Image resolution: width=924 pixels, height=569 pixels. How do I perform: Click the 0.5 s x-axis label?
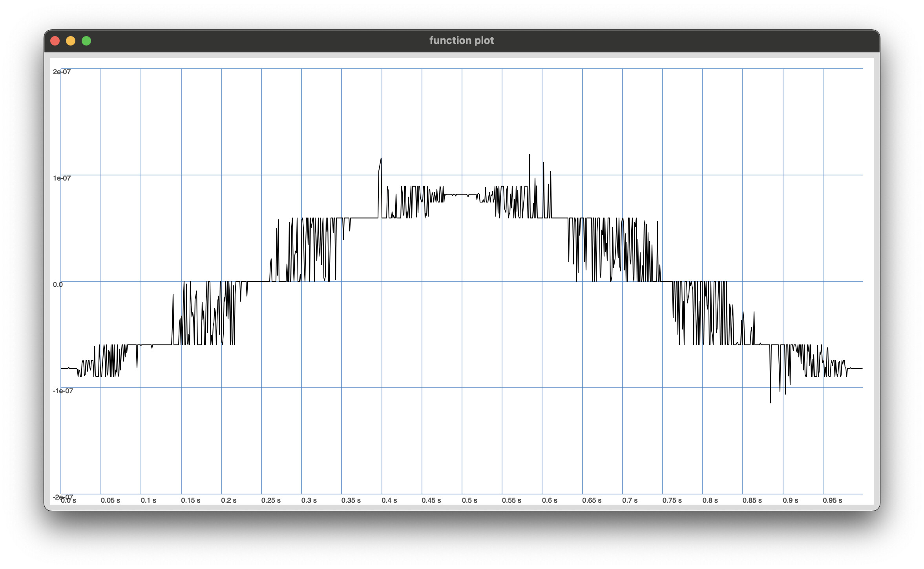[469, 500]
